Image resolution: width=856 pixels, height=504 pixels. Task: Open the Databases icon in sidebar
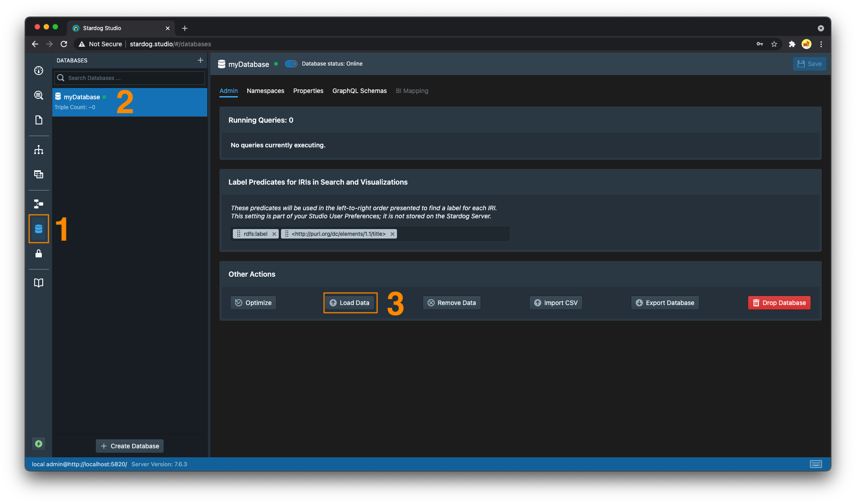pos(39,229)
